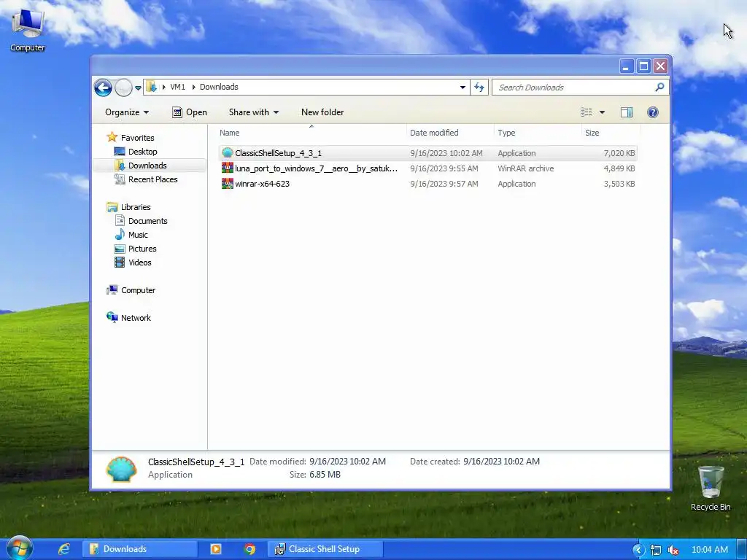Screen dimensions: 747x560
Task: Expand the arrow before VM1 in path
Action: (x=164, y=87)
